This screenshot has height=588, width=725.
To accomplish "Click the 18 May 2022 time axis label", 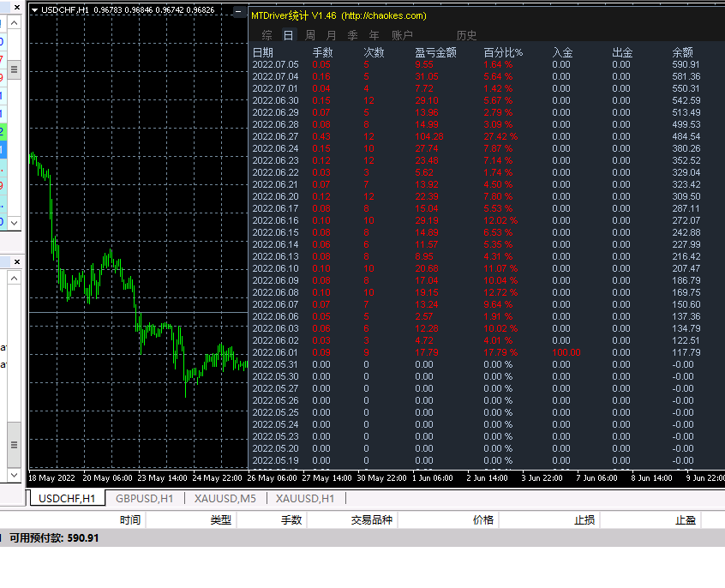I will coord(51,478).
